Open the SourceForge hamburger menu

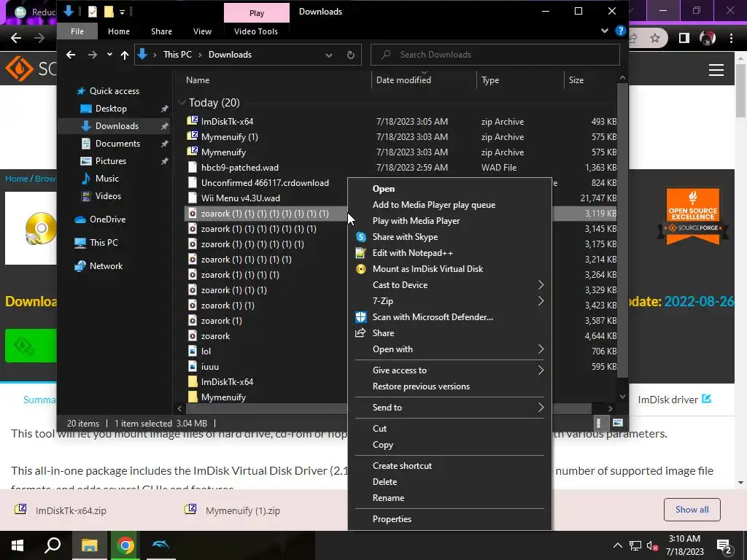pos(716,70)
